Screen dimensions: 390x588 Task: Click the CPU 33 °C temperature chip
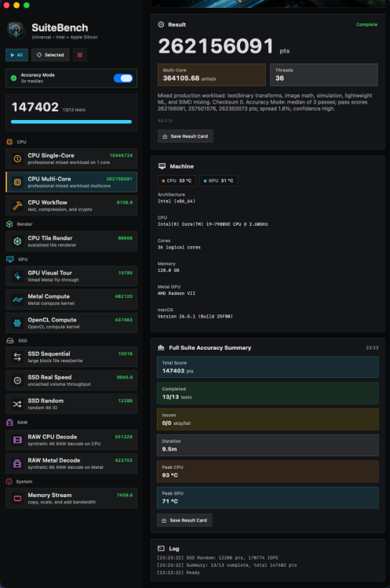click(177, 181)
